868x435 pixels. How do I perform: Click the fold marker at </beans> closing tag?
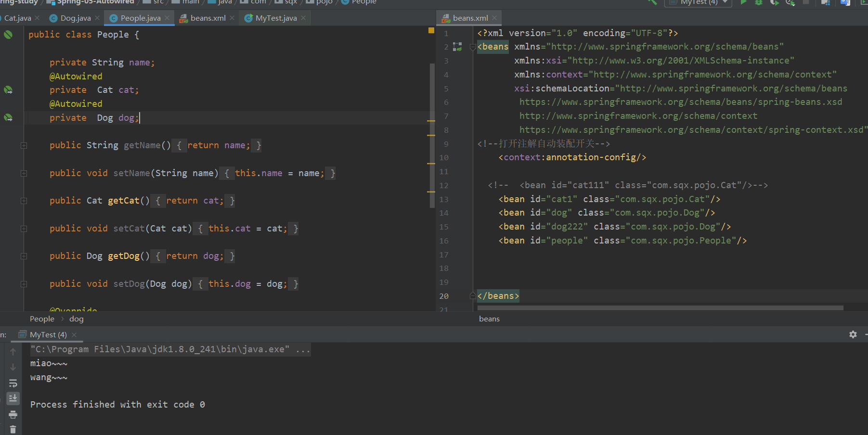473,296
